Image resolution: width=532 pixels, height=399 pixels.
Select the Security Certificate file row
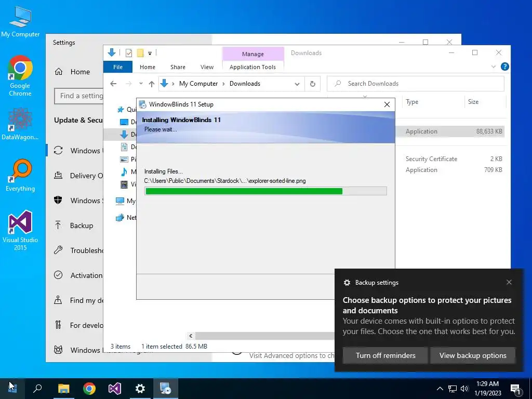coord(449,159)
